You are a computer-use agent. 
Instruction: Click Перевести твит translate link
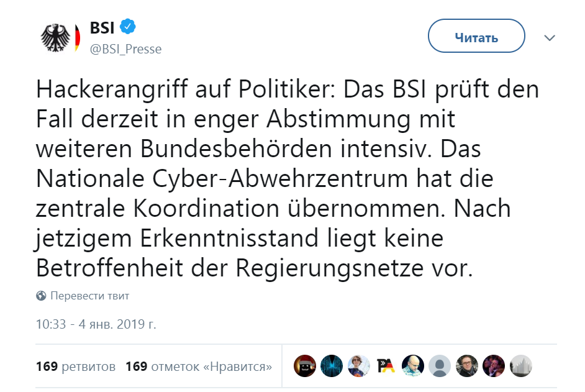coord(90,296)
